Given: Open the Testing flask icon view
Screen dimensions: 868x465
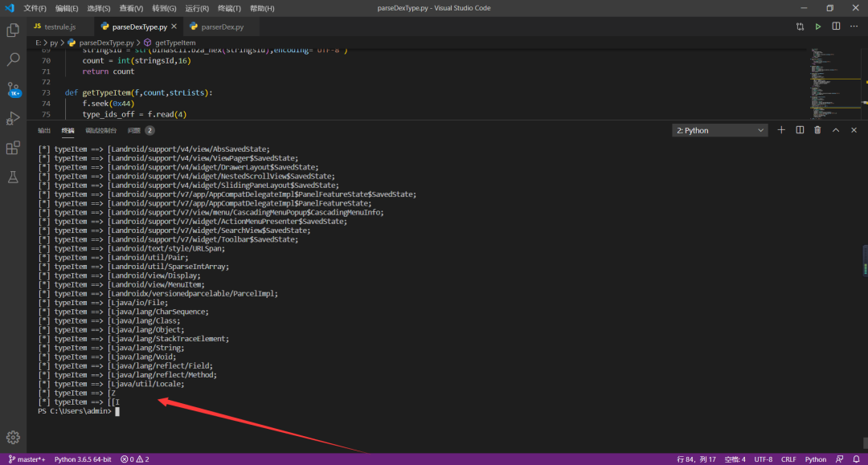Looking at the screenshot, I should 13,177.
